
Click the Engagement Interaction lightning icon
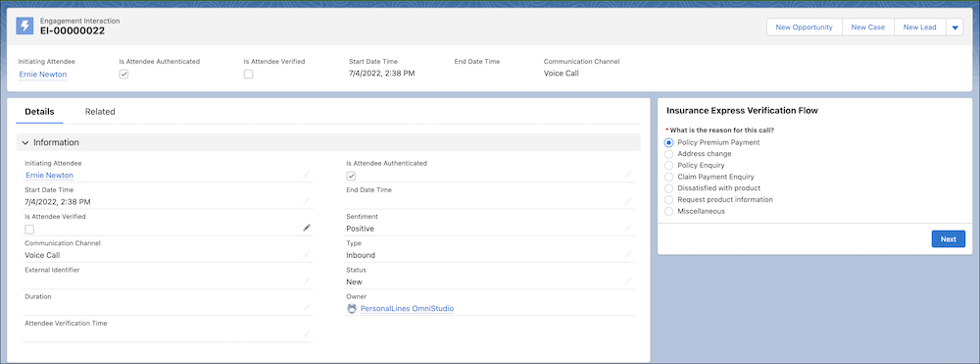[x=25, y=26]
